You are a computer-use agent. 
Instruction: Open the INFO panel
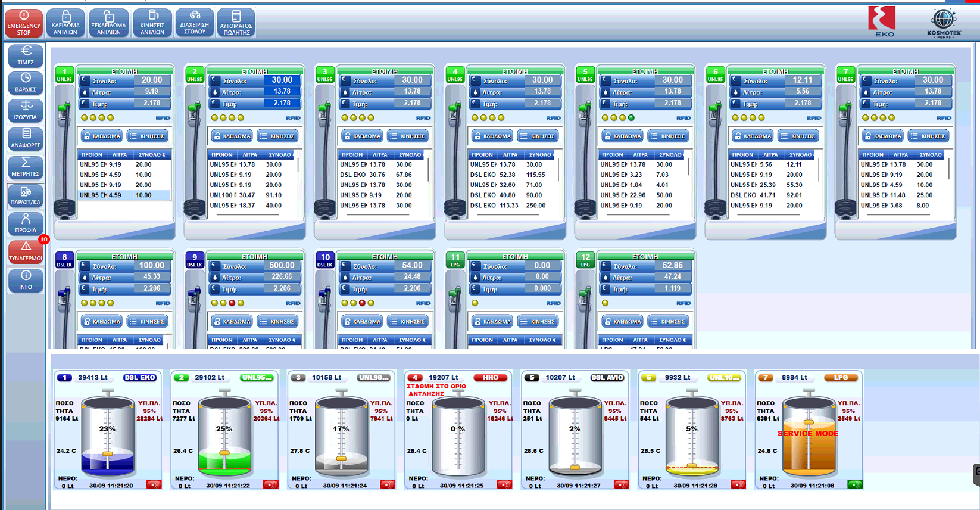(x=26, y=281)
